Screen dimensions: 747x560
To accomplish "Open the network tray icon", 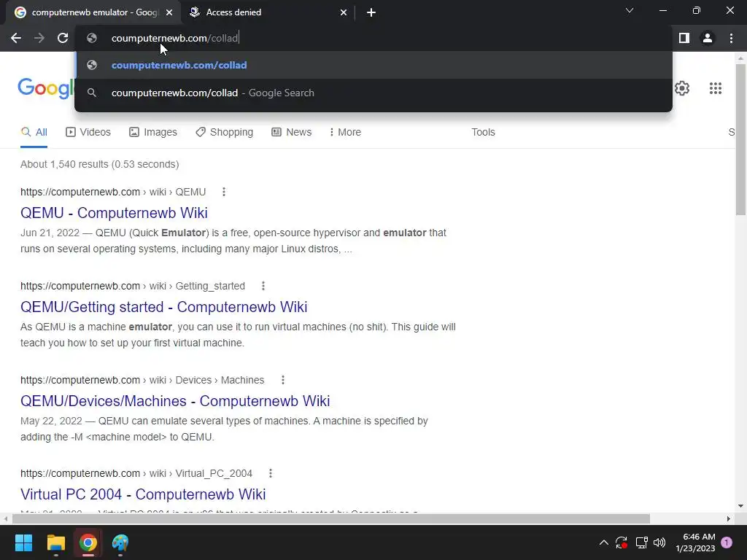I will point(641,542).
